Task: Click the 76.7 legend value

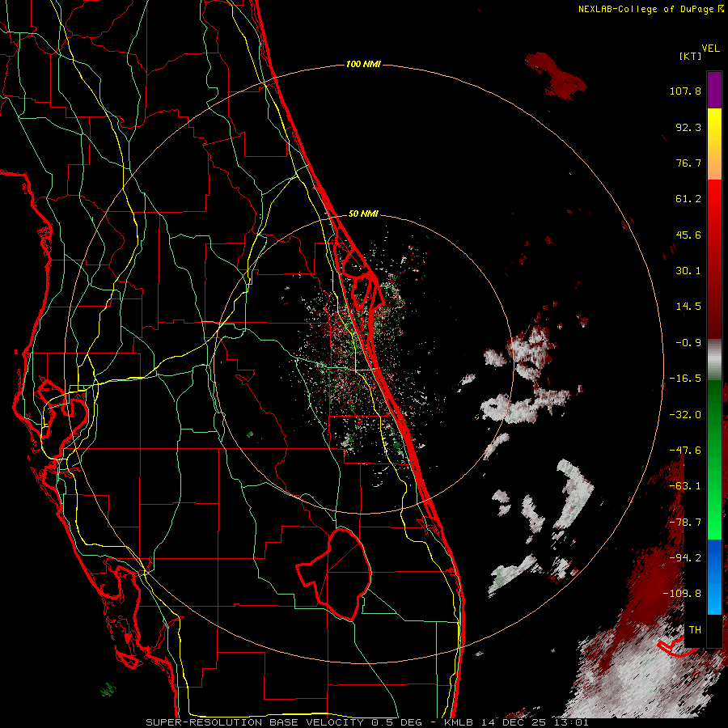Action: pyautogui.click(x=688, y=163)
